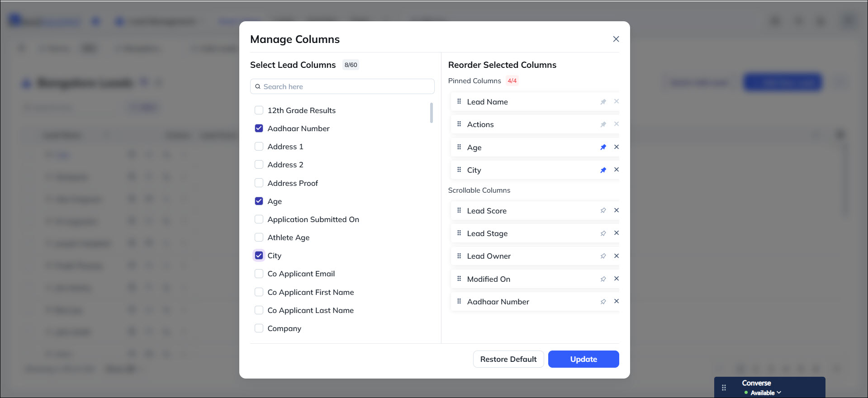Viewport: 868px width, 398px height.
Task: Click the Converse widget drag handle
Action: tap(724, 387)
